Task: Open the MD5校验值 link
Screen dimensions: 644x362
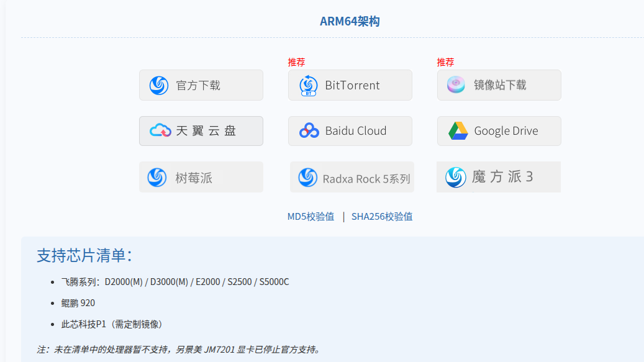Action: tap(311, 216)
